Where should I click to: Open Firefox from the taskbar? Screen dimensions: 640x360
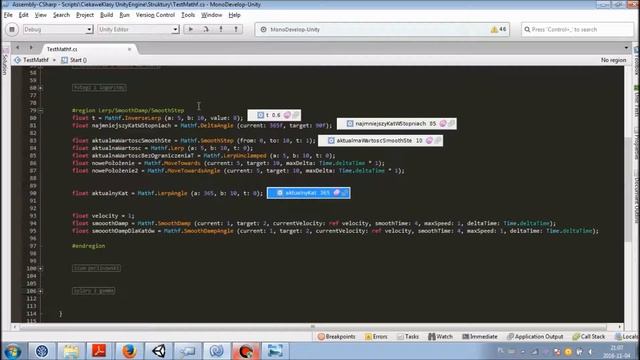tap(129, 351)
